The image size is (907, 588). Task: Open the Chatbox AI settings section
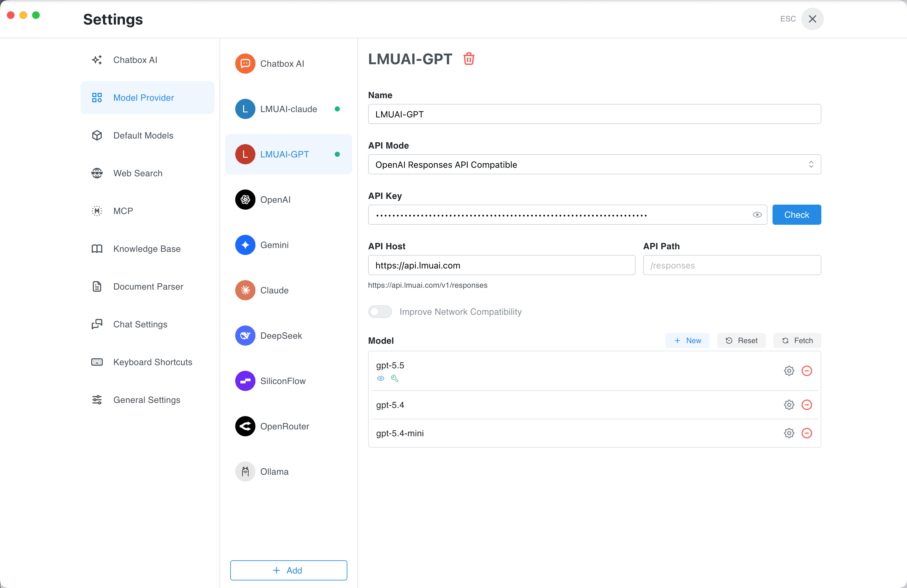click(147, 60)
